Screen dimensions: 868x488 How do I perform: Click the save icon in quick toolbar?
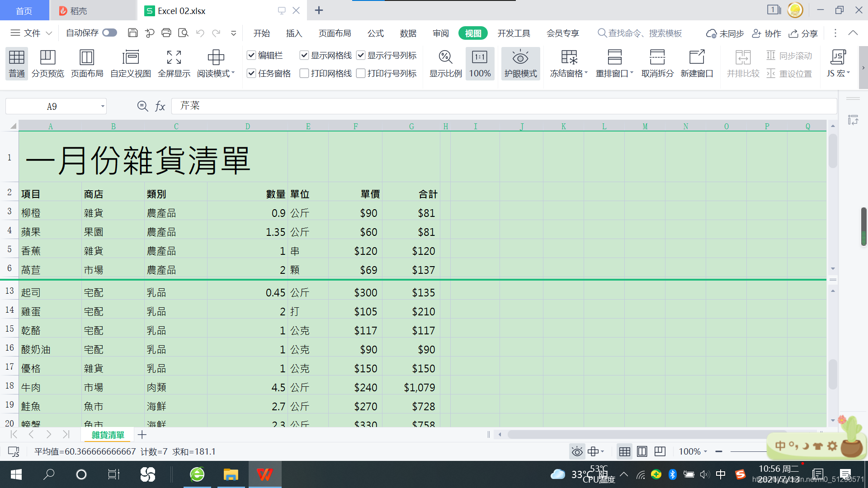pyautogui.click(x=132, y=33)
